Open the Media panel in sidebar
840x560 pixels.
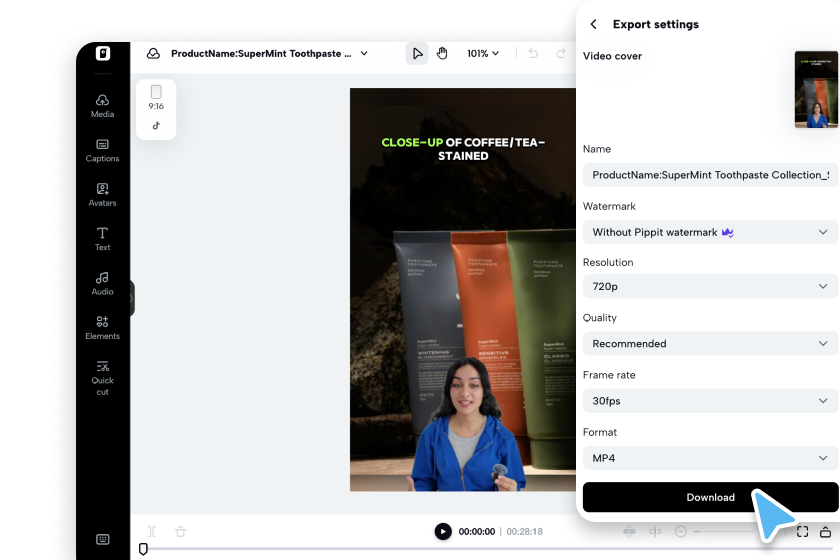(x=102, y=105)
